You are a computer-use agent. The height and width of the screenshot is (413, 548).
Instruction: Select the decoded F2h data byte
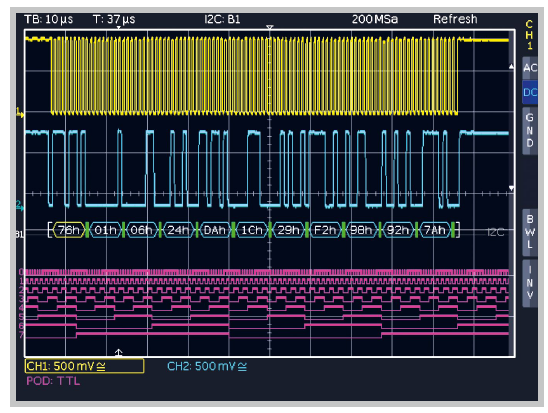point(325,230)
